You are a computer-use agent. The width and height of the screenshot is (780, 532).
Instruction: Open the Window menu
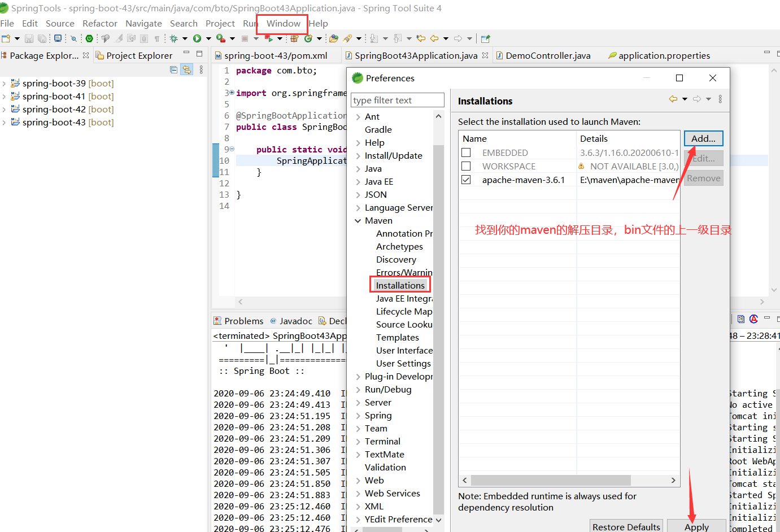tap(283, 23)
